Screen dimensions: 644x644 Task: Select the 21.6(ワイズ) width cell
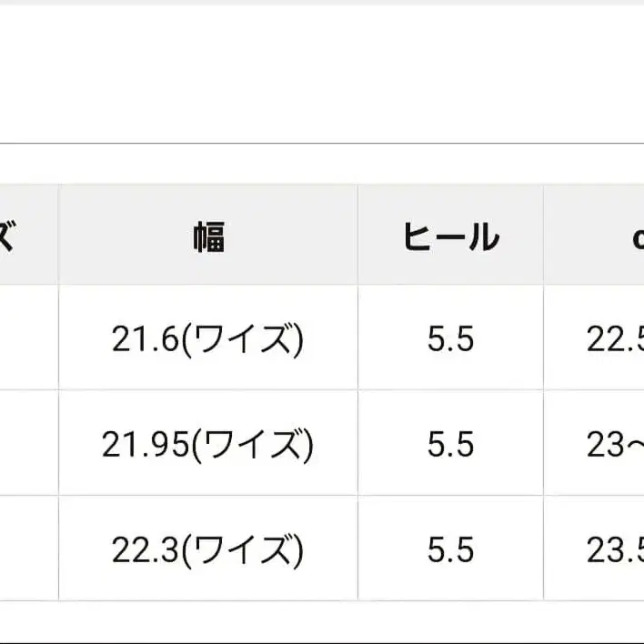tap(208, 339)
